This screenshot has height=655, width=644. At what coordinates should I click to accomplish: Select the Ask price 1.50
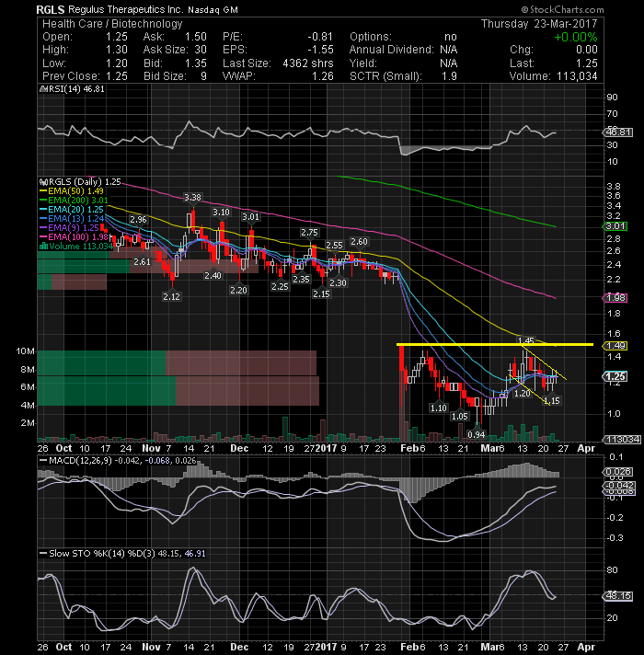coord(195,37)
